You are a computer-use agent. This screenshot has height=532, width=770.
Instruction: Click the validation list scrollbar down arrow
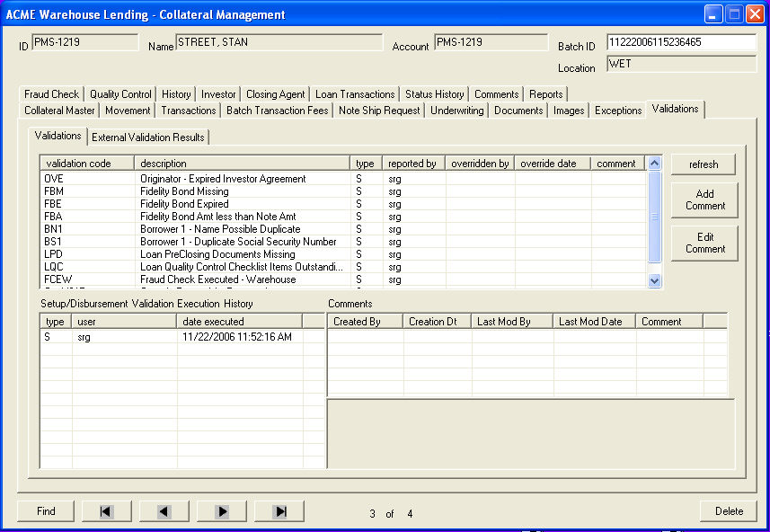653,279
